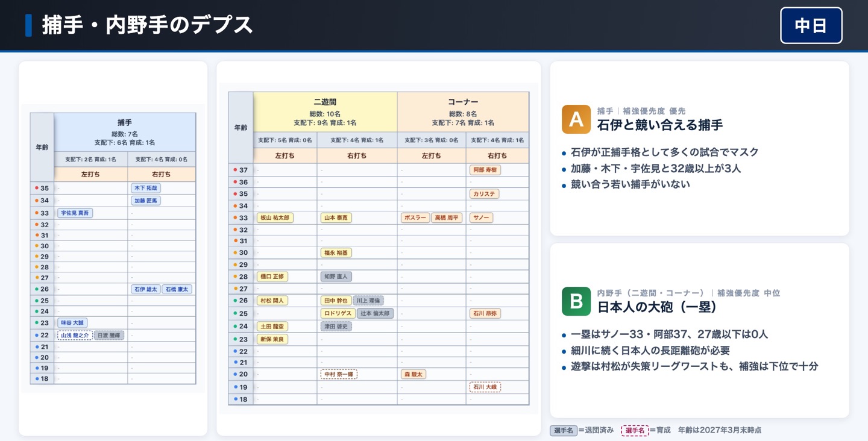Click the green B priority badge
868x441 pixels.
point(576,301)
